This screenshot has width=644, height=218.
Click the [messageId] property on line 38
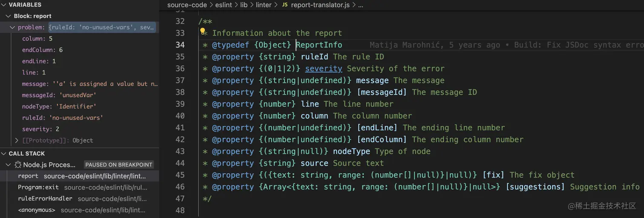click(x=382, y=92)
